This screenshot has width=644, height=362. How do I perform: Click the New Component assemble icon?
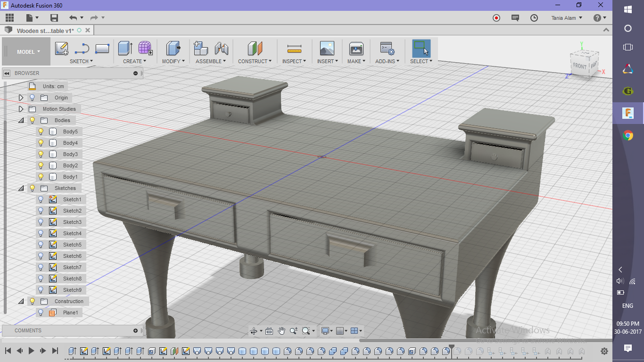[201, 48]
